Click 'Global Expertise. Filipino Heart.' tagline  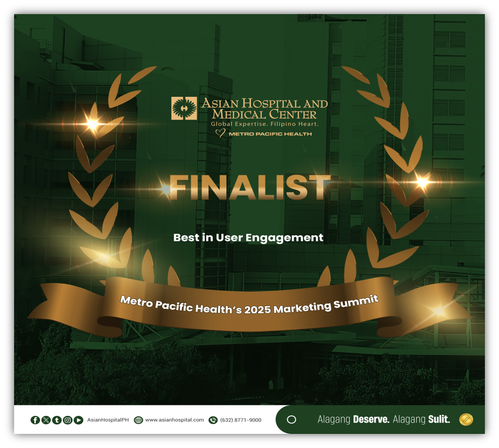click(x=265, y=124)
